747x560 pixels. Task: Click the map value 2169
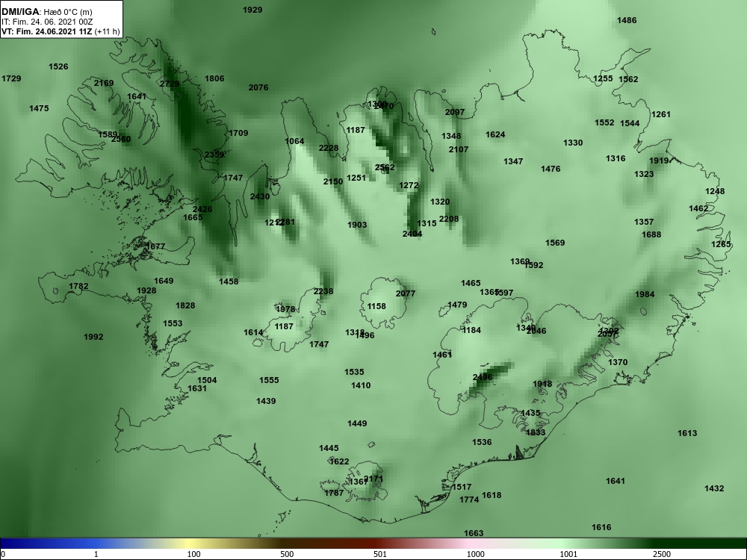point(104,84)
